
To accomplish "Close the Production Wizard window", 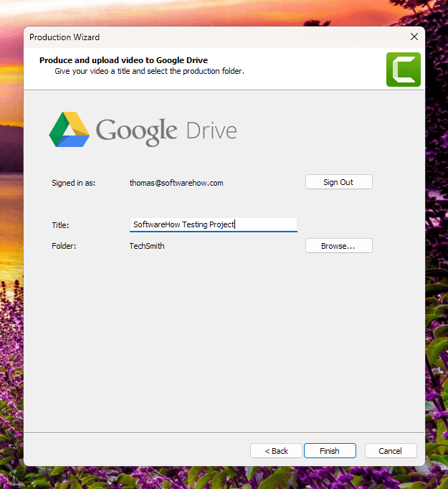I will click(414, 37).
